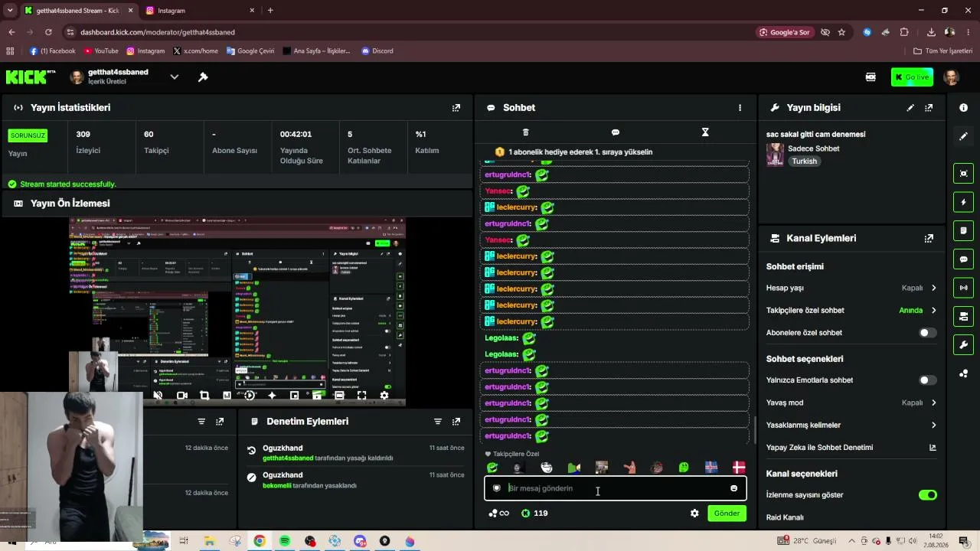
Task: Click the chat bubble icon in right sidebar
Action: pyautogui.click(x=963, y=259)
